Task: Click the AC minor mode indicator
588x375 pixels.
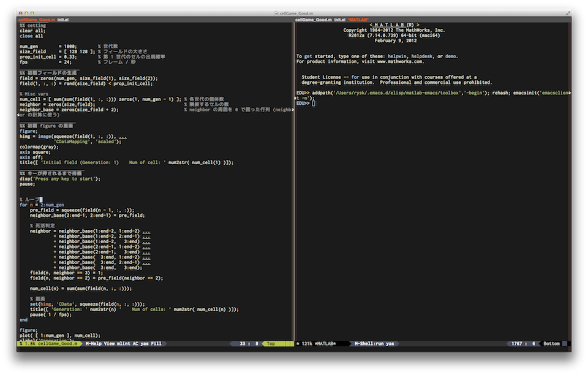Action: coord(135,344)
